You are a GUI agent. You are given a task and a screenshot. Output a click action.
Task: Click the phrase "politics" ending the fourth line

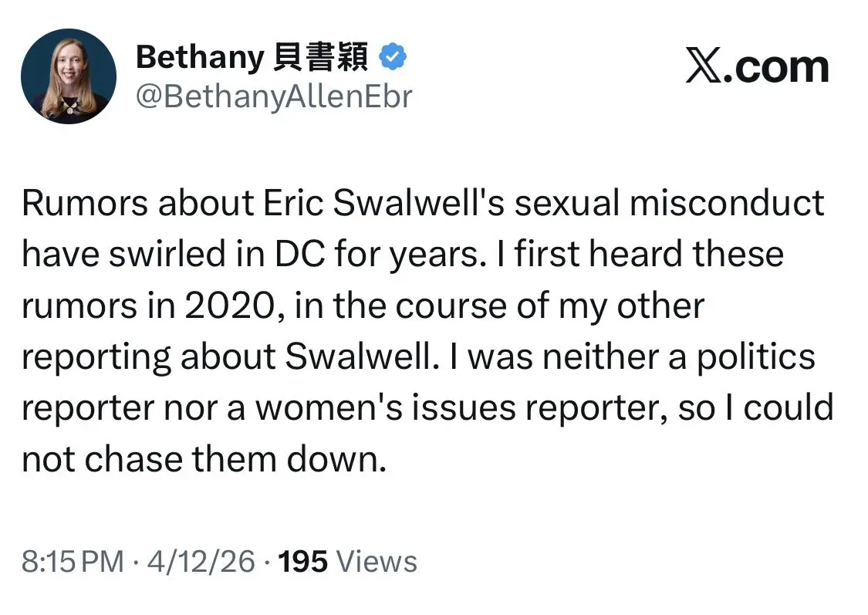[756, 357]
